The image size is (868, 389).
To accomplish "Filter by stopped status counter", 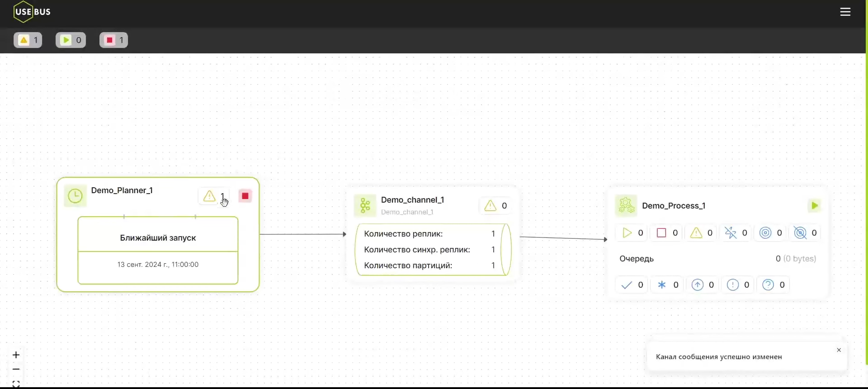I will (114, 40).
